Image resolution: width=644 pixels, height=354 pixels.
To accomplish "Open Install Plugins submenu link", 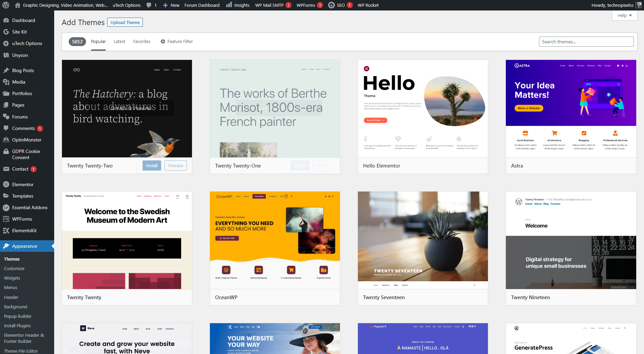I will coord(17,326).
